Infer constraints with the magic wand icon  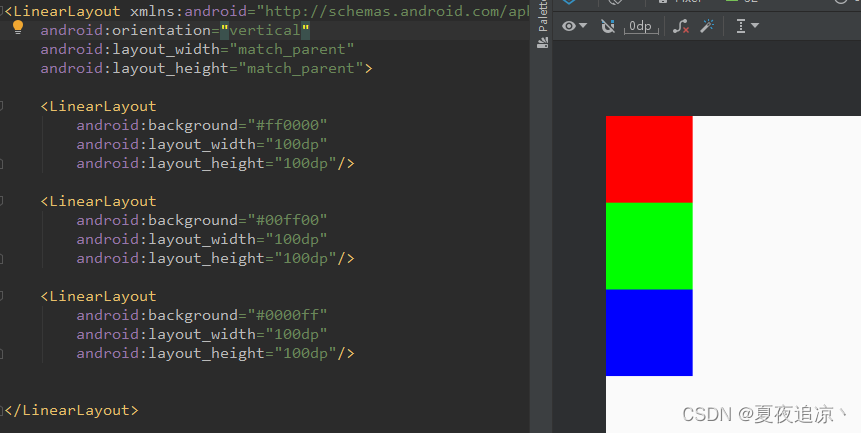(707, 26)
